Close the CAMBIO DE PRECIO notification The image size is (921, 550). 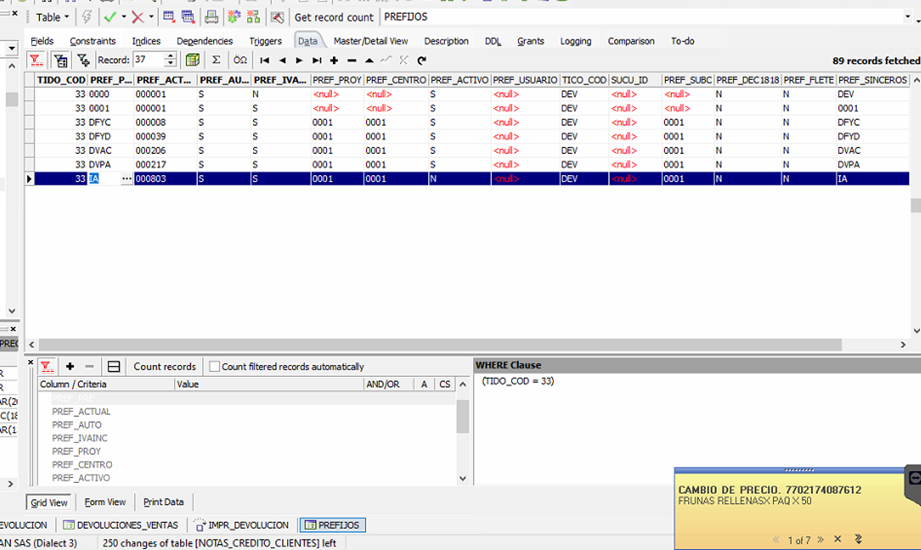pyautogui.click(x=838, y=539)
